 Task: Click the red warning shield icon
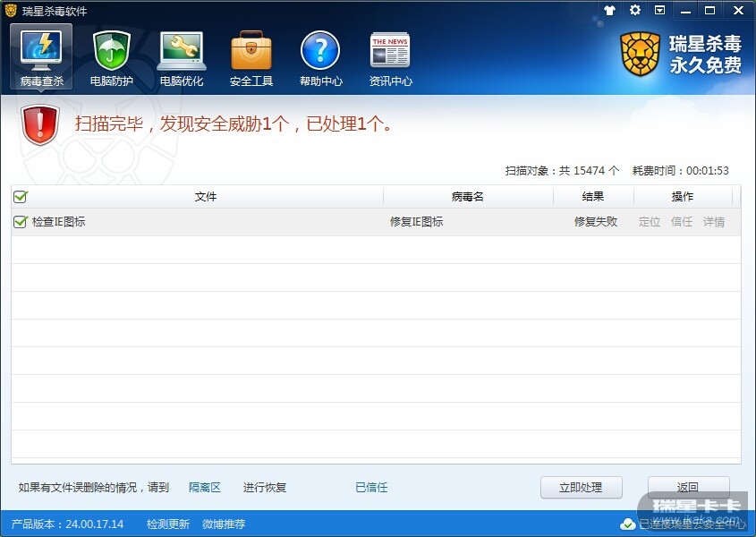(x=40, y=125)
